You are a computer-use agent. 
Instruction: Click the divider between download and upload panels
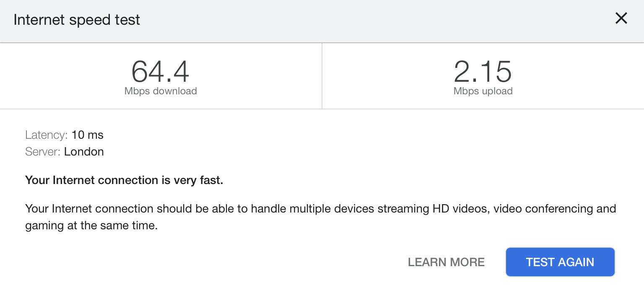click(322, 76)
